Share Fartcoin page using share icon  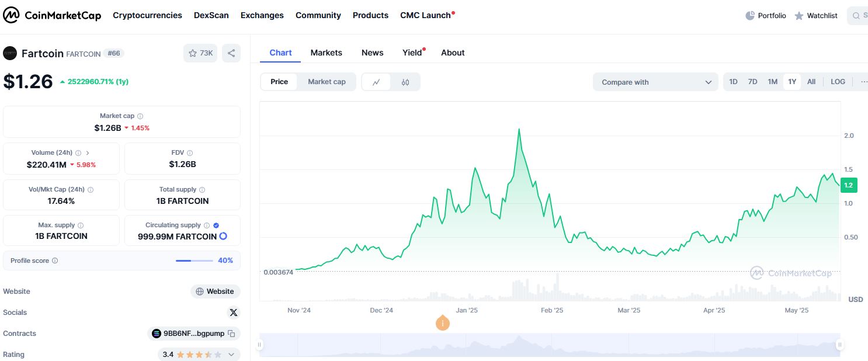(x=231, y=53)
